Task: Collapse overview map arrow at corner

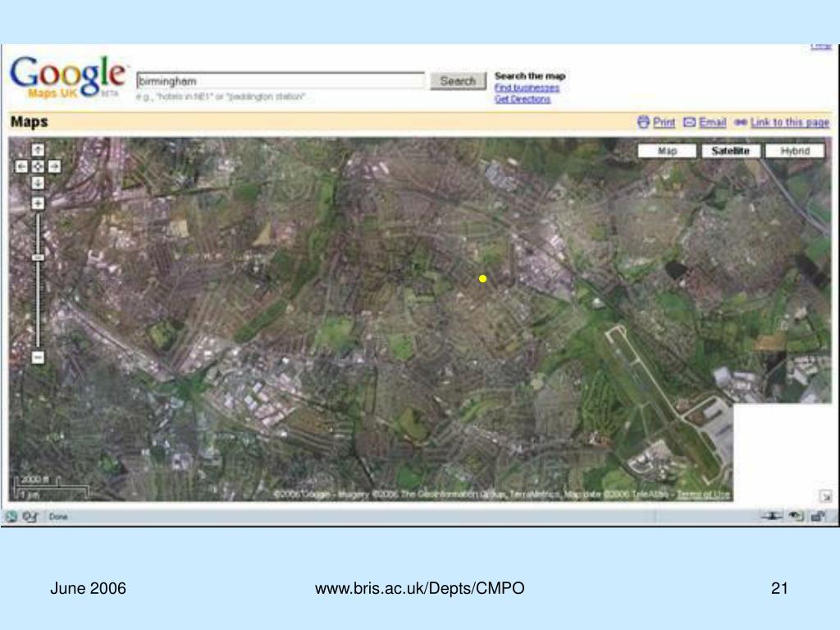Action: pyautogui.click(x=825, y=496)
